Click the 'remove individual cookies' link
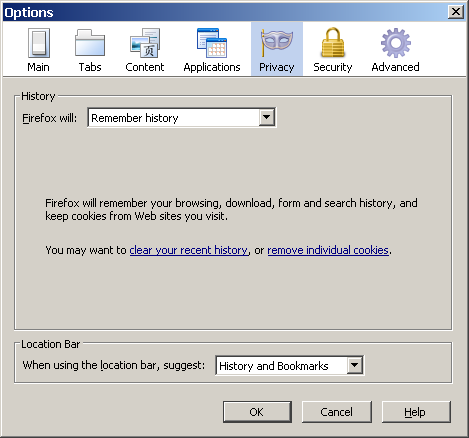 click(328, 250)
